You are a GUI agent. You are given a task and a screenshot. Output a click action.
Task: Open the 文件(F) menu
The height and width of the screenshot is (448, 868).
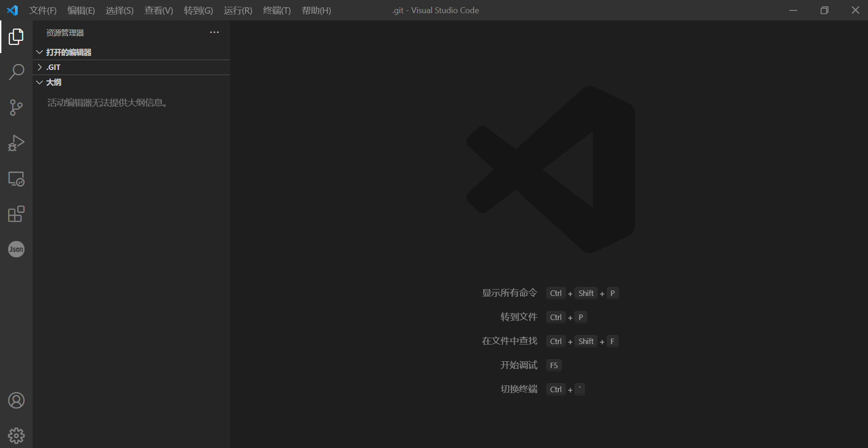pos(43,10)
